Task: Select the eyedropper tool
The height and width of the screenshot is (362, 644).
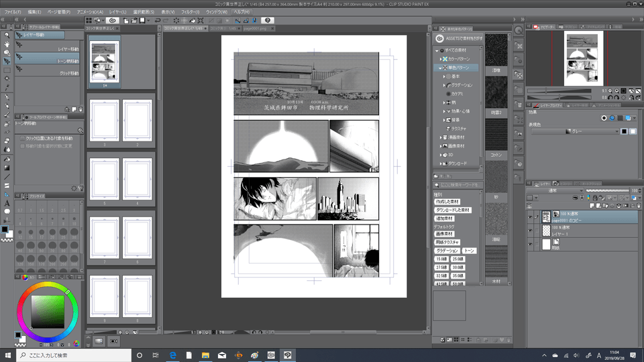Action: [7, 87]
